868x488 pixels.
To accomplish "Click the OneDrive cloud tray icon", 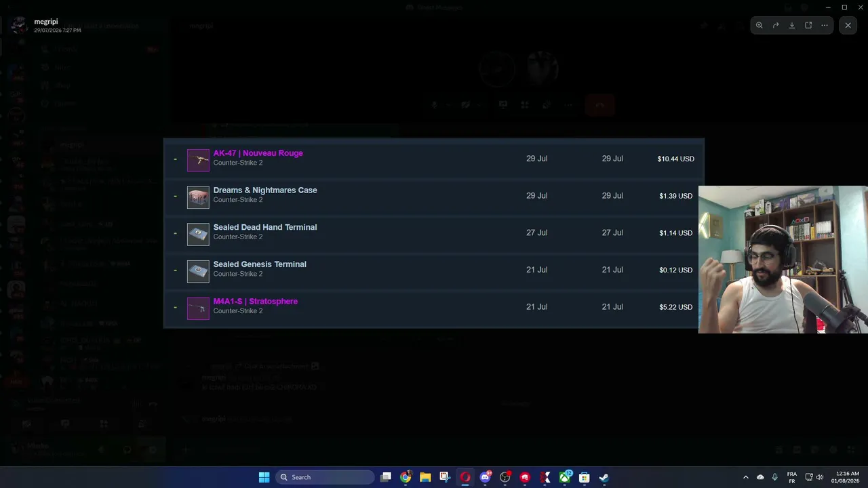I will (x=760, y=477).
